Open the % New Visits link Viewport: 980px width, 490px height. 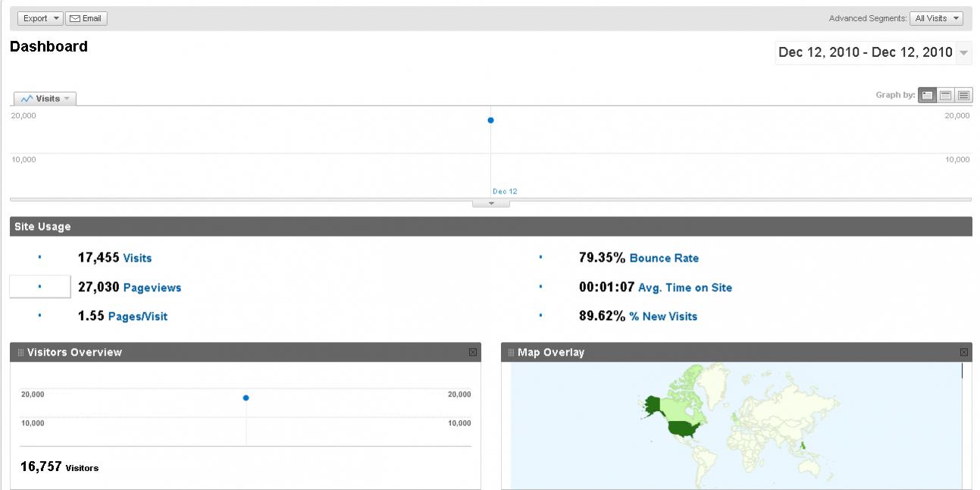tap(663, 316)
